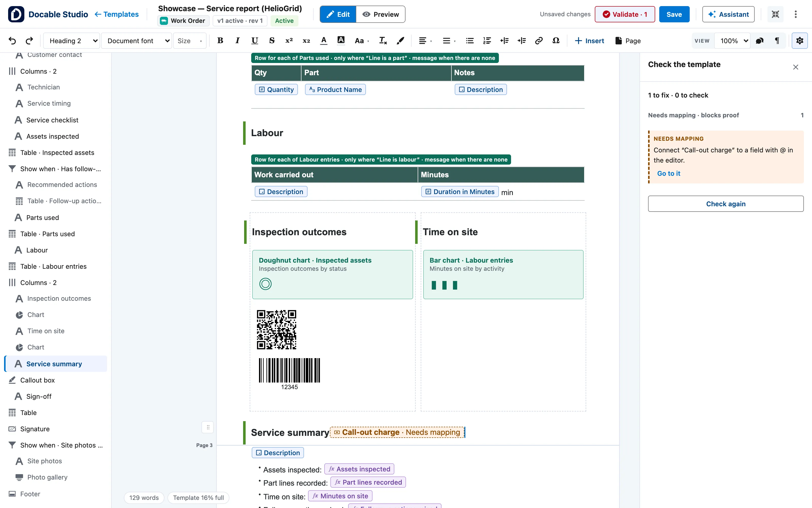Viewport: 812px width, 508px height.
Task: Apply superscript formatting
Action: (x=289, y=41)
